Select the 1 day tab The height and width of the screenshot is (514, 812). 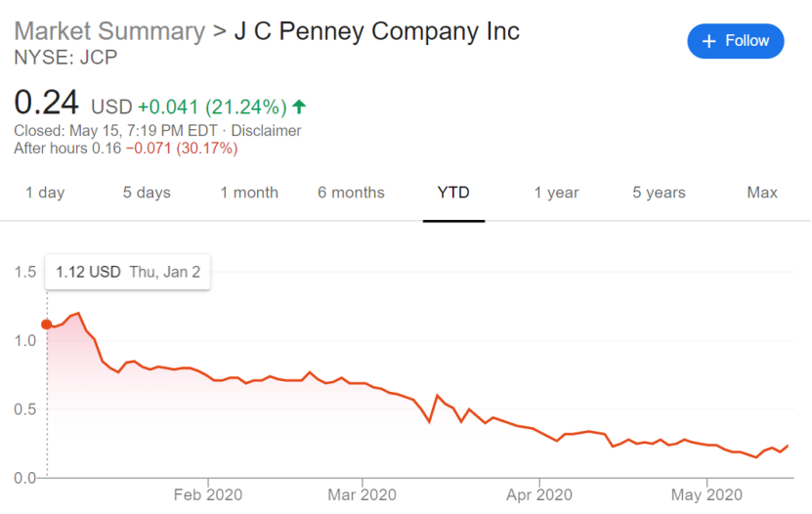[45, 193]
